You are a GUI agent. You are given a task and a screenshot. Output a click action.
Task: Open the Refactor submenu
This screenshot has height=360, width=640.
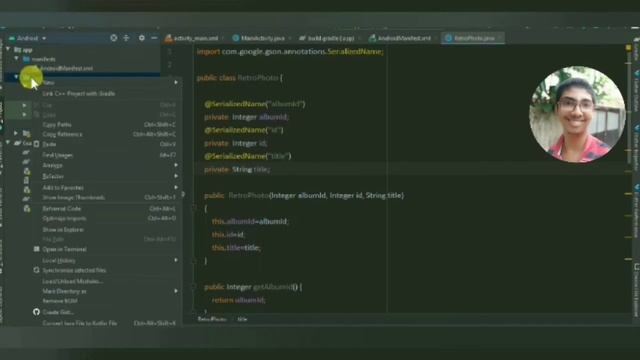(x=107, y=176)
